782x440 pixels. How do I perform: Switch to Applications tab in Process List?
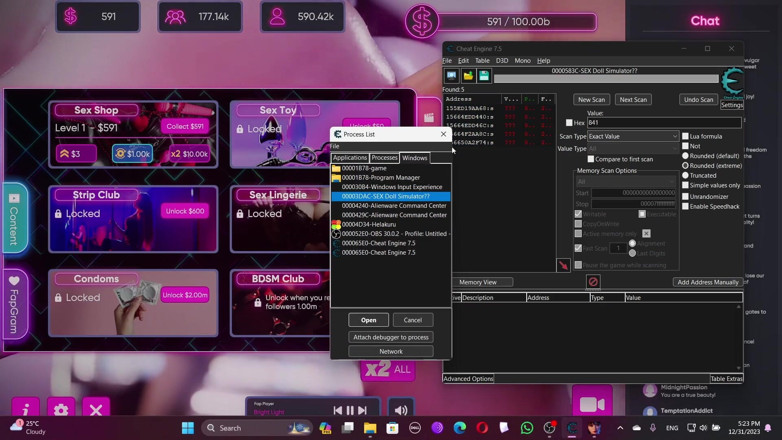tap(350, 158)
